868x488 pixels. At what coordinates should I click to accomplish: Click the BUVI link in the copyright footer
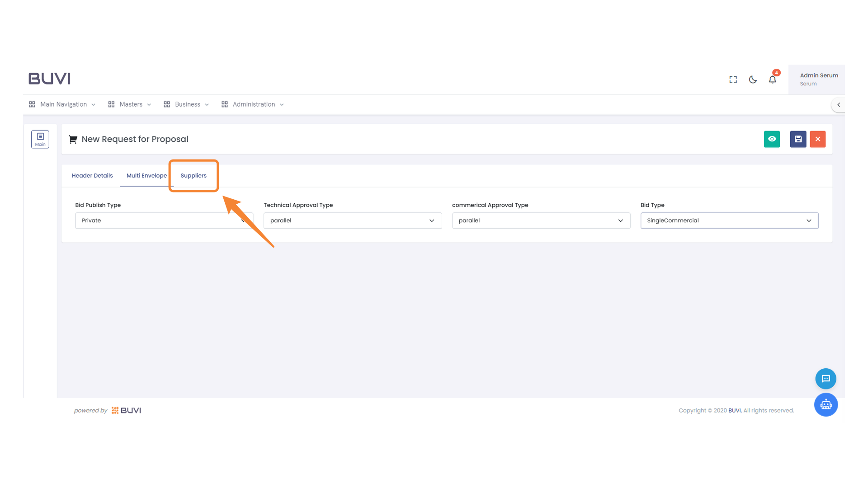[x=735, y=410]
